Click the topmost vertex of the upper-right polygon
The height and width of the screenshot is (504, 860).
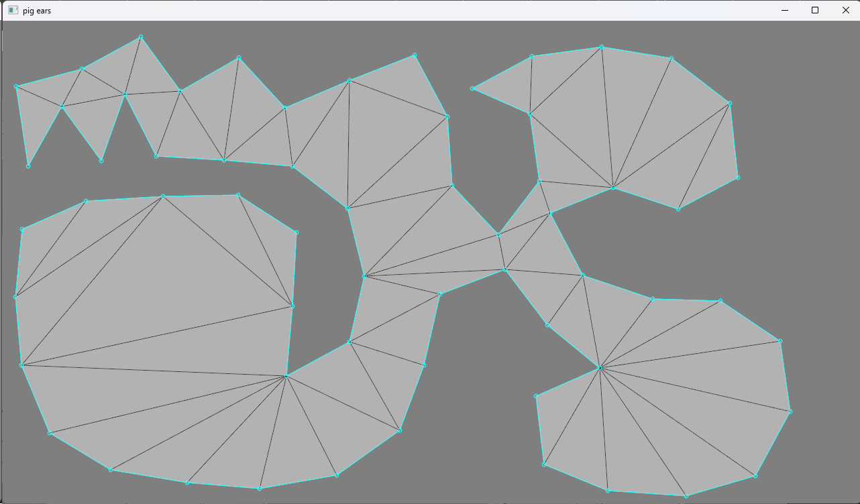(602, 47)
